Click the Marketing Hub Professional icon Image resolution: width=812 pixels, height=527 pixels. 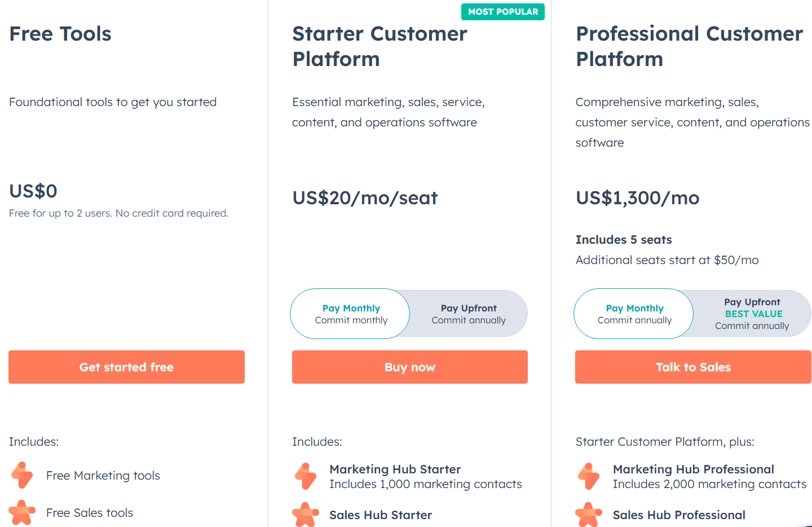589,476
